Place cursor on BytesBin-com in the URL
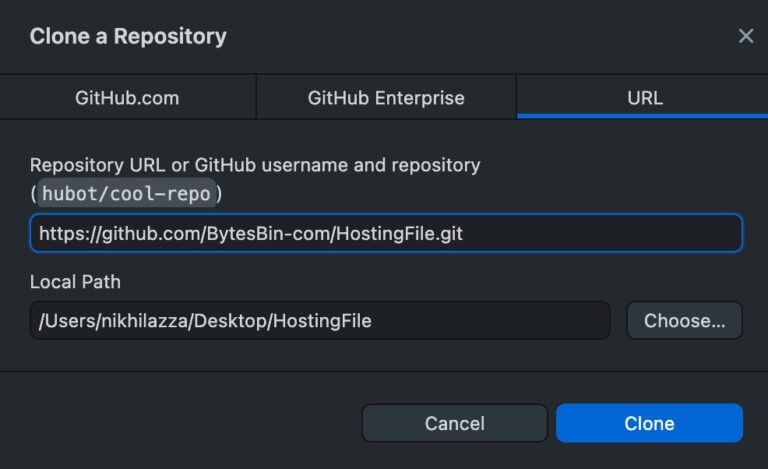Screen dimensions: 768x469 269,234
